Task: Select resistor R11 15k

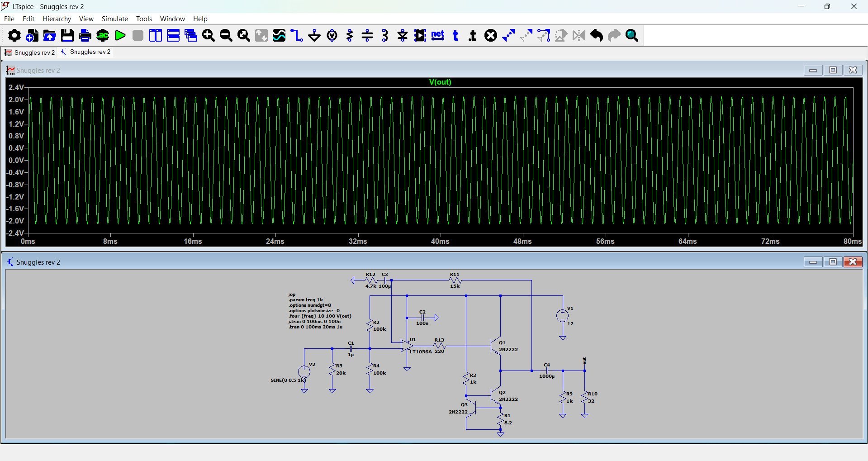Action: pos(455,280)
